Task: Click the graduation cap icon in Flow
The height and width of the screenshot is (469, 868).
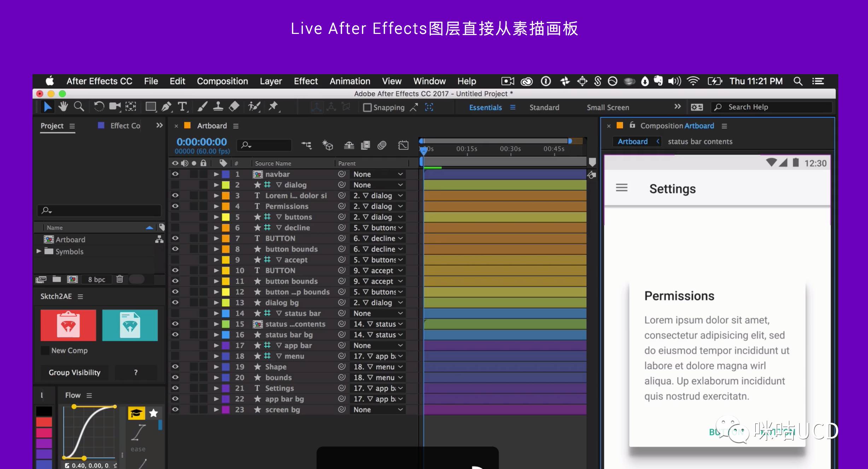Action: [136, 413]
